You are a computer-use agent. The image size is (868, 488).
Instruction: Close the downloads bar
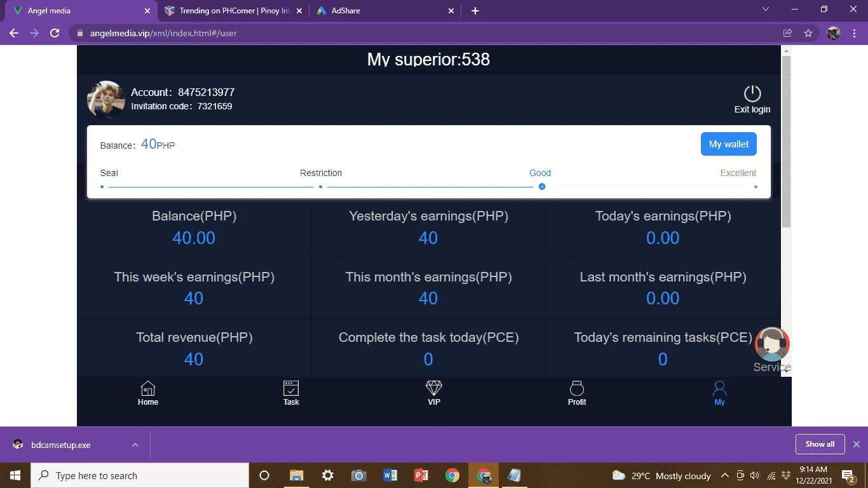pyautogui.click(x=857, y=444)
